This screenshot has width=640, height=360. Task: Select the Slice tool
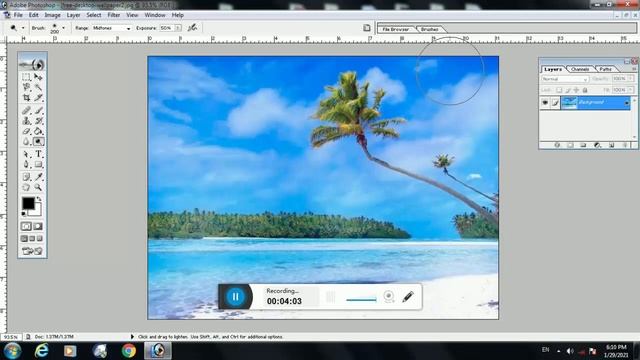38,98
